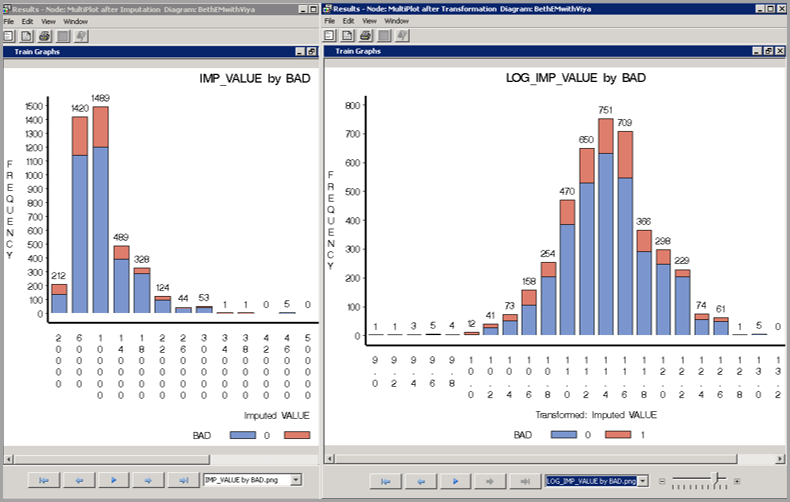Click the zoom-out minus button beside slider
Image resolution: width=790 pixels, height=502 pixels.
coord(662,481)
